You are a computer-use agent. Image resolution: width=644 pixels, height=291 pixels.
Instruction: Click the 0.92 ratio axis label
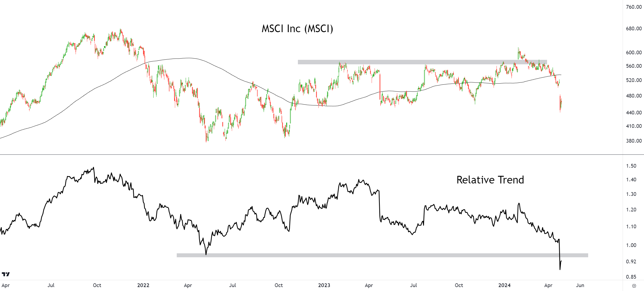[x=631, y=261]
